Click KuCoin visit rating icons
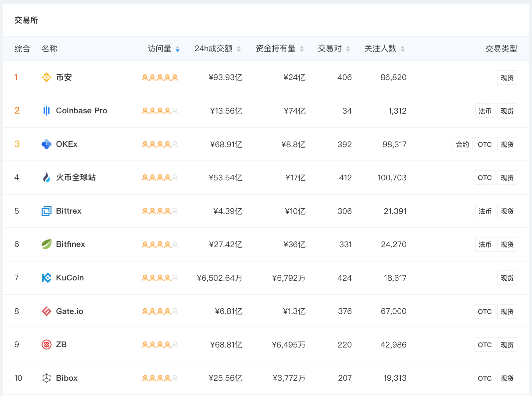 160,278
